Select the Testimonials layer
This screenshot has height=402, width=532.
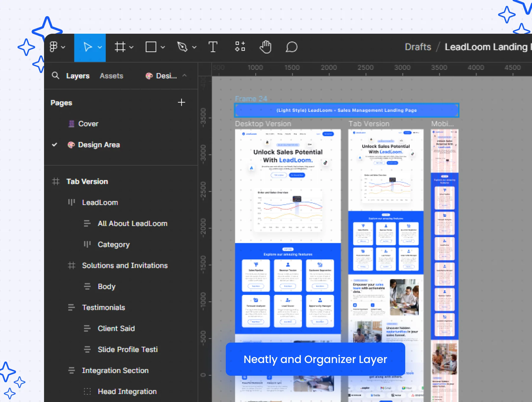pyautogui.click(x=103, y=307)
